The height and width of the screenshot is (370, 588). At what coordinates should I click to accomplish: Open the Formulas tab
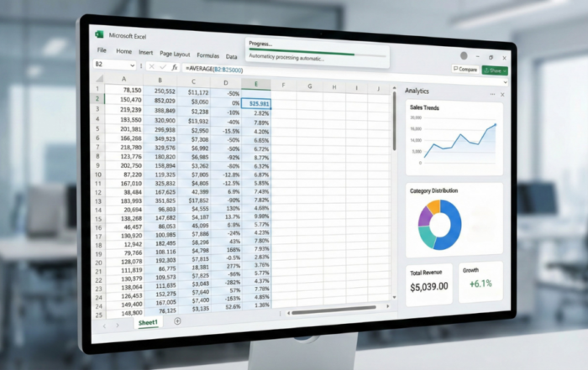click(207, 55)
